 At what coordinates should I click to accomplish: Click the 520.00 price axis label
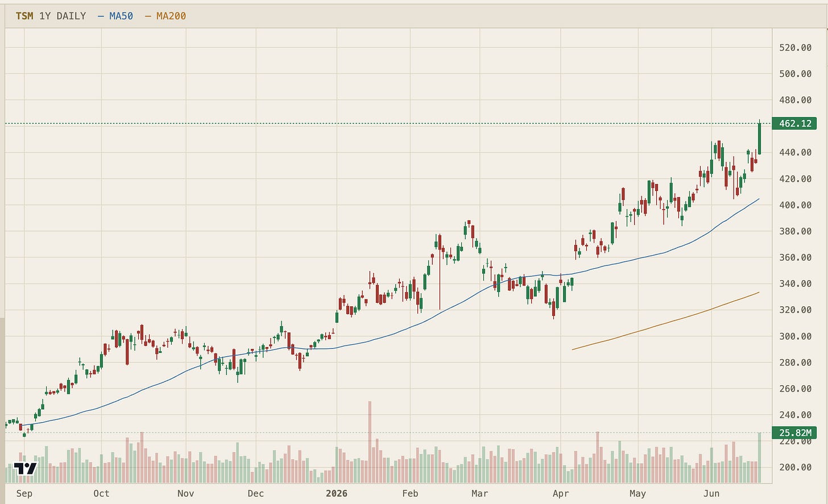[795, 48]
